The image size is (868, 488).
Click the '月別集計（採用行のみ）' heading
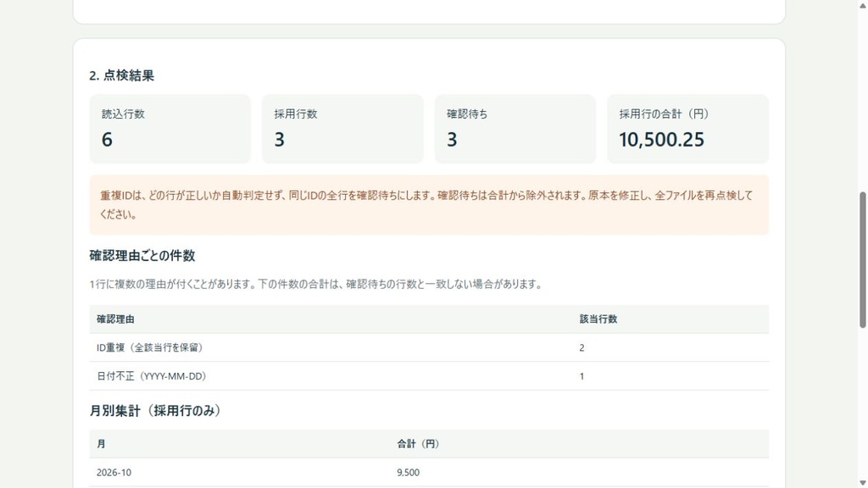click(155, 411)
